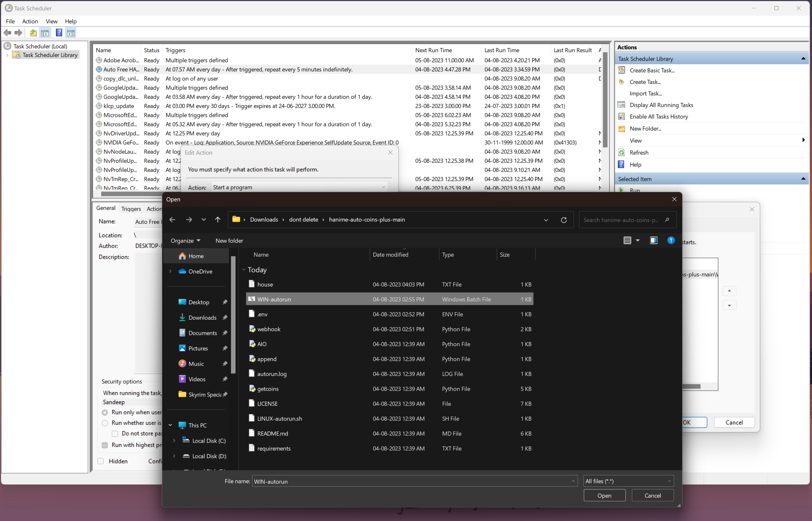Click Enable All Tasks History

click(659, 117)
